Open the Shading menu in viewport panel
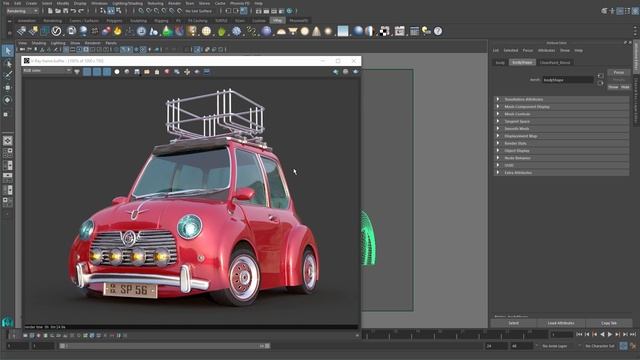 coord(39,43)
